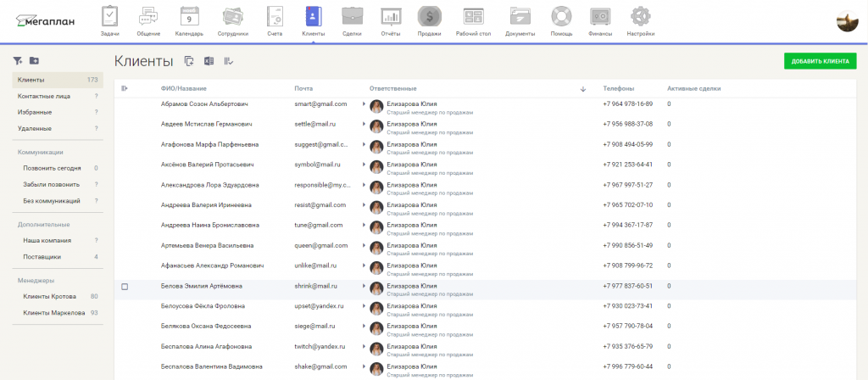The height and width of the screenshot is (380, 868).
Task: Open the Задачи module
Action: (x=110, y=20)
